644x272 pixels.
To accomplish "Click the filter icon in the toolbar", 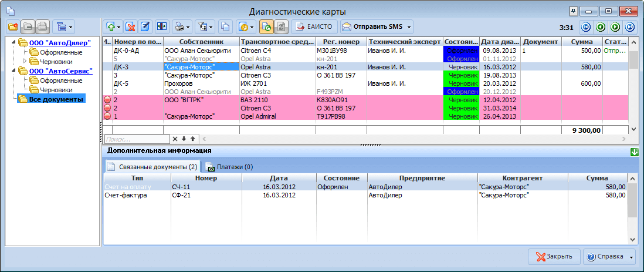I will pyautogui.click(x=202, y=27).
